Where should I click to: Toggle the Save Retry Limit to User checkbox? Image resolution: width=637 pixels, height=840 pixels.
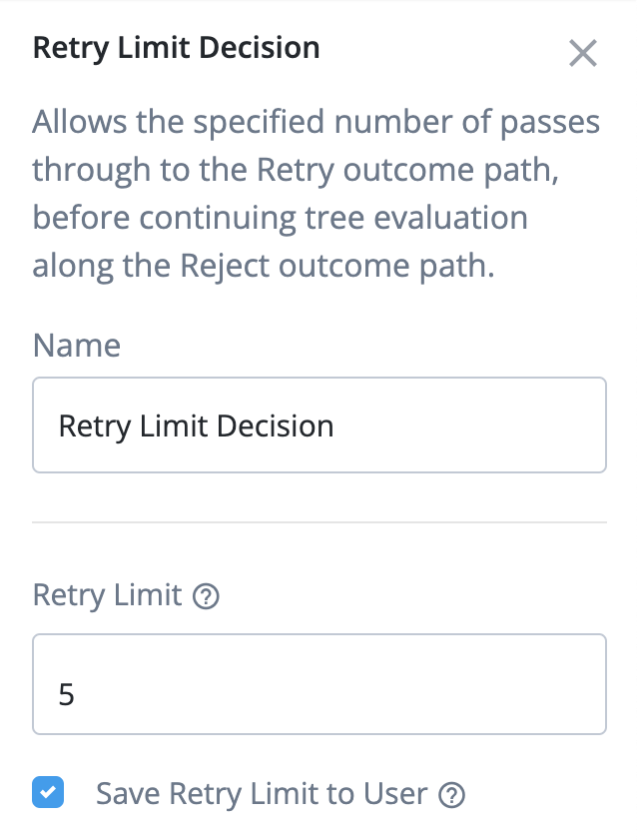tap(47, 792)
